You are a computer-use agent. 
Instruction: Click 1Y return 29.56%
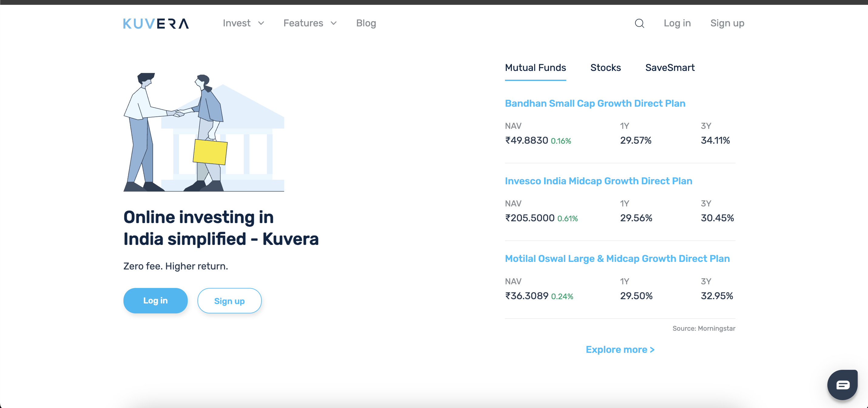pos(636,218)
